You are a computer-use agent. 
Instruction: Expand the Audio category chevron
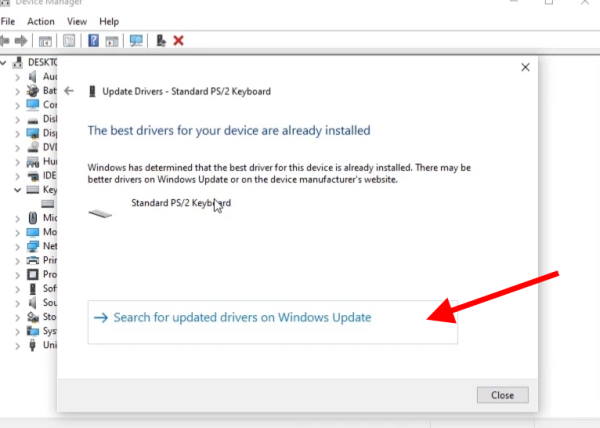pos(18,77)
